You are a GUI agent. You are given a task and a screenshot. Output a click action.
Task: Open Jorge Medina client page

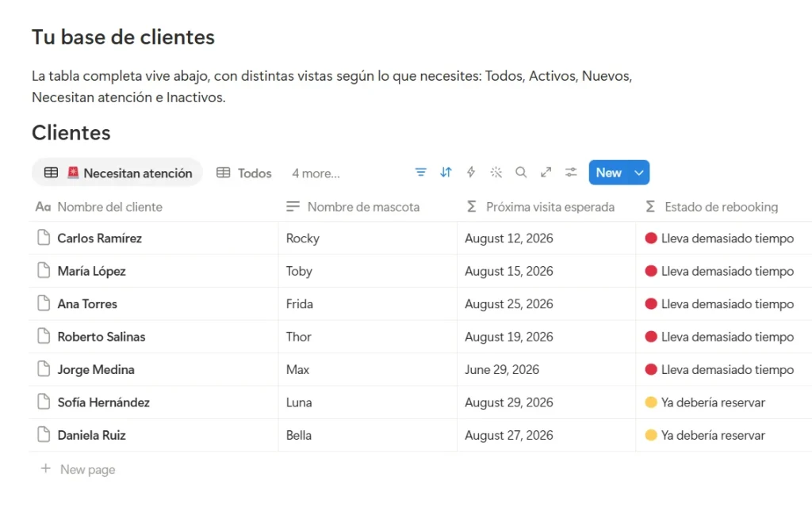click(x=96, y=370)
